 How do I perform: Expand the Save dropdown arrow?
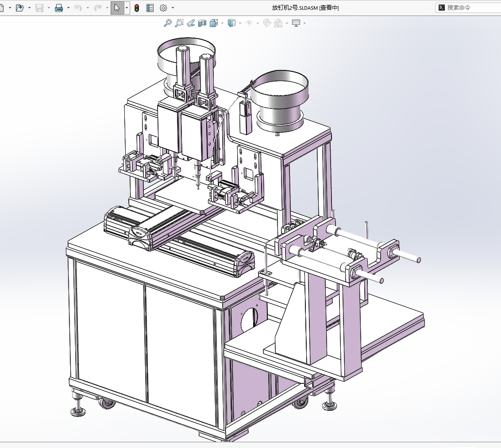pos(49,8)
